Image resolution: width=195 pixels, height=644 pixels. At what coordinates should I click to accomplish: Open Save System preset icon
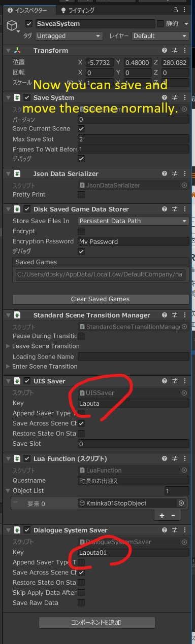click(174, 97)
